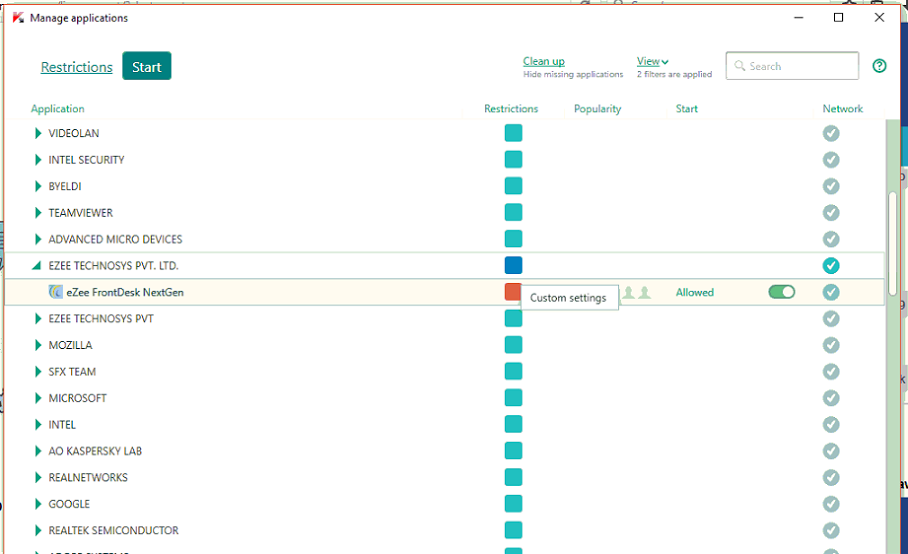Expand the REALNETWORKS group
Image resolution: width=908 pixels, height=554 pixels.
(38, 478)
